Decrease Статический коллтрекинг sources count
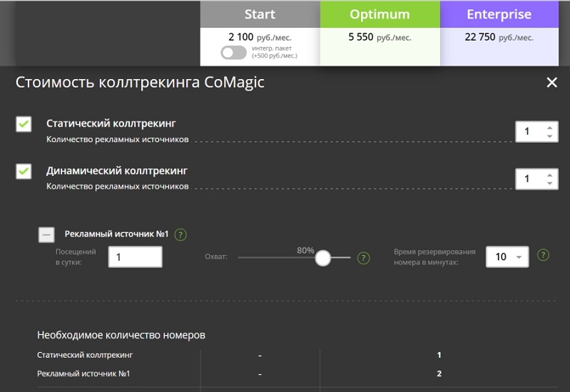The height and width of the screenshot is (392, 570). [x=549, y=136]
